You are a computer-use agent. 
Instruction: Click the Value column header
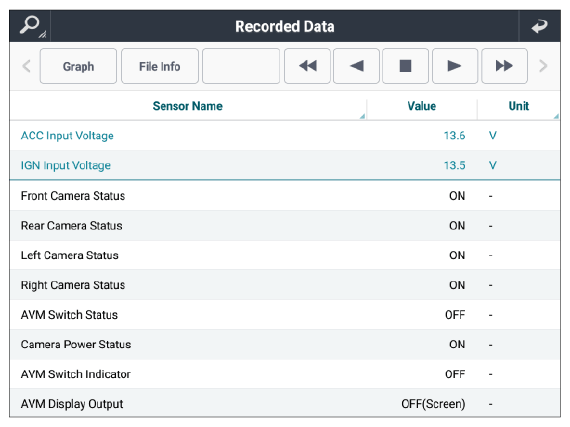click(422, 106)
